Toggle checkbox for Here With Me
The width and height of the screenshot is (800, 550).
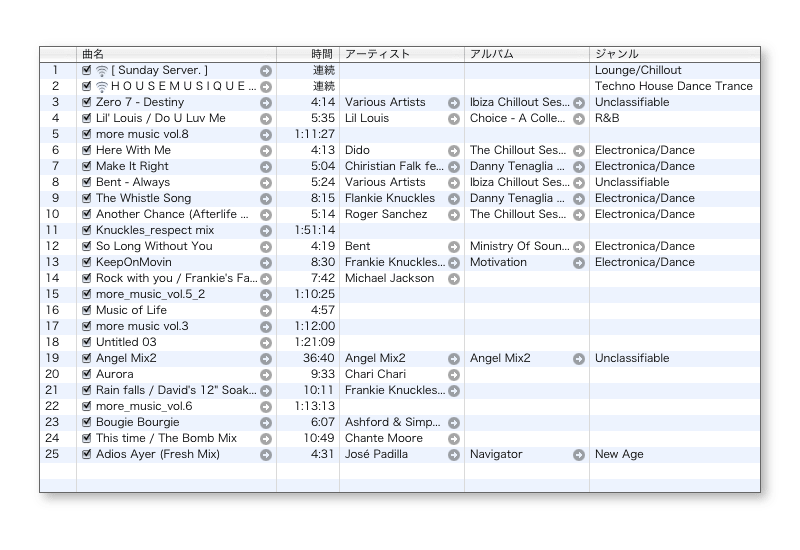(x=87, y=150)
